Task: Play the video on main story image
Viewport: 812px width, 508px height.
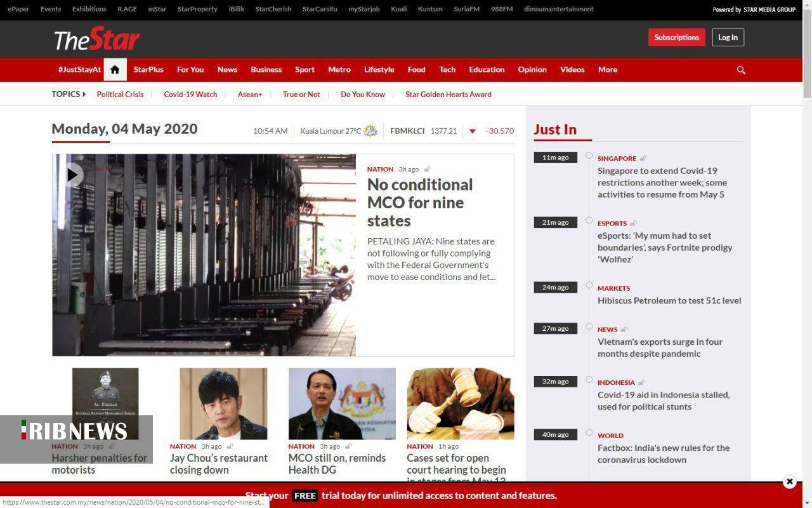Action: pos(72,175)
